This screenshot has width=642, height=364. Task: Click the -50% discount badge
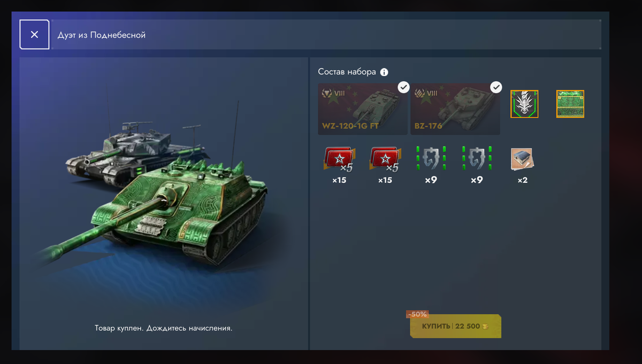[418, 315]
